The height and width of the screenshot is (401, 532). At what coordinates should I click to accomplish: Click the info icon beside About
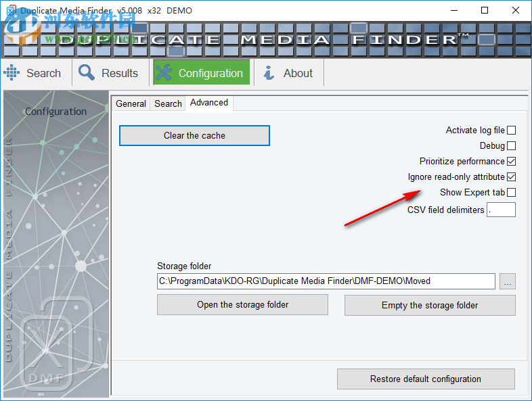coord(269,72)
